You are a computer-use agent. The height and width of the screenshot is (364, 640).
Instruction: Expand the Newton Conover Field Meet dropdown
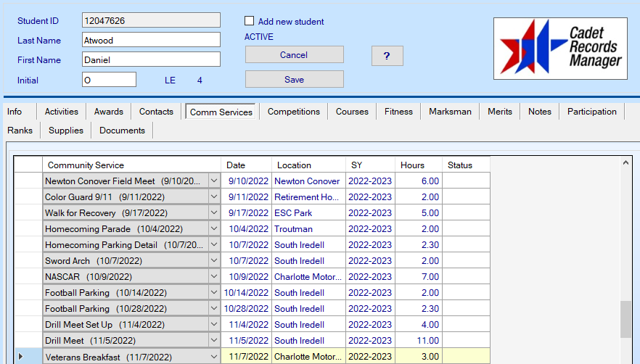click(x=213, y=181)
